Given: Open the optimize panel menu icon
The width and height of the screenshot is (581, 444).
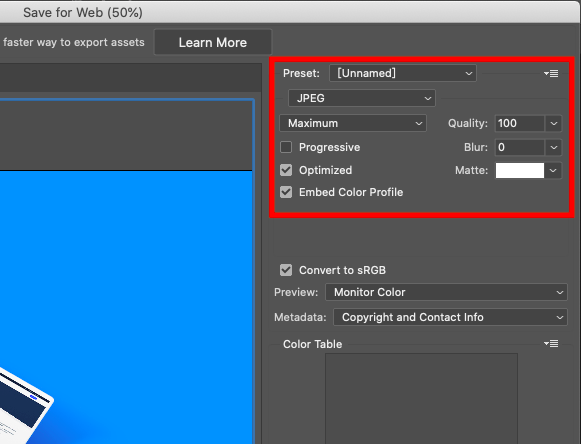Looking at the screenshot, I should (x=551, y=73).
